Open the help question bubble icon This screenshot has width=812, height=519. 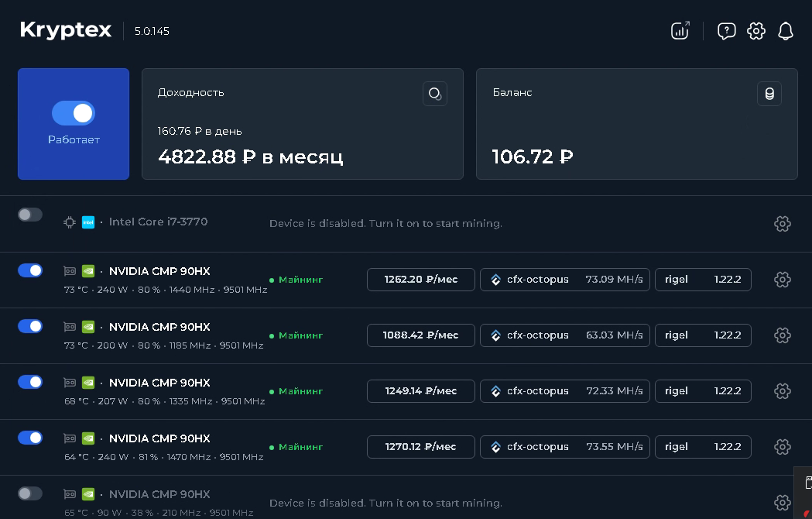pos(727,31)
